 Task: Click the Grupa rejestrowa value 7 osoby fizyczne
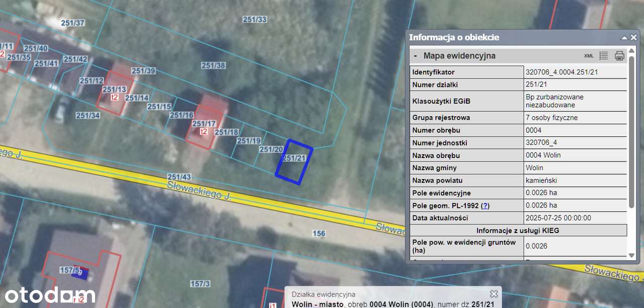tap(551, 118)
